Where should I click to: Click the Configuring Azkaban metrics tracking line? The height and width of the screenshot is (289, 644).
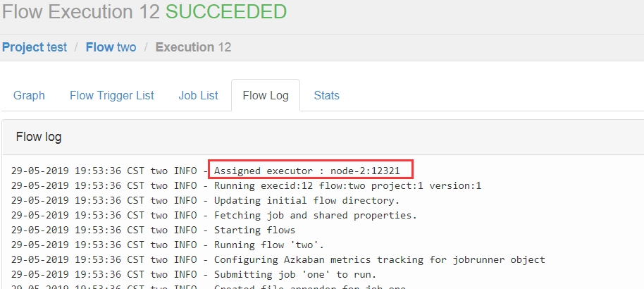tap(278, 260)
